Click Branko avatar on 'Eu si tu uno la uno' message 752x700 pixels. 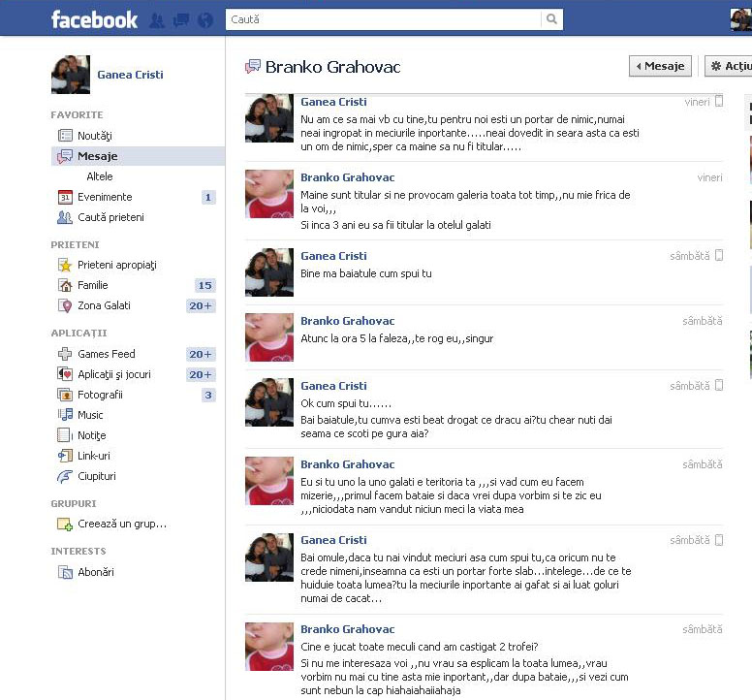click(269, 481)
